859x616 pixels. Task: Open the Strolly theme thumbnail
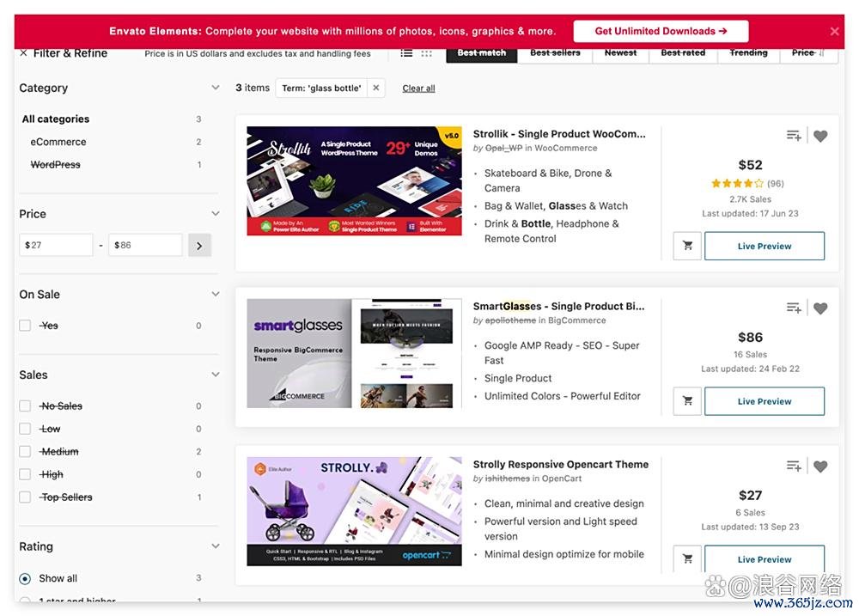click(354, 511)
